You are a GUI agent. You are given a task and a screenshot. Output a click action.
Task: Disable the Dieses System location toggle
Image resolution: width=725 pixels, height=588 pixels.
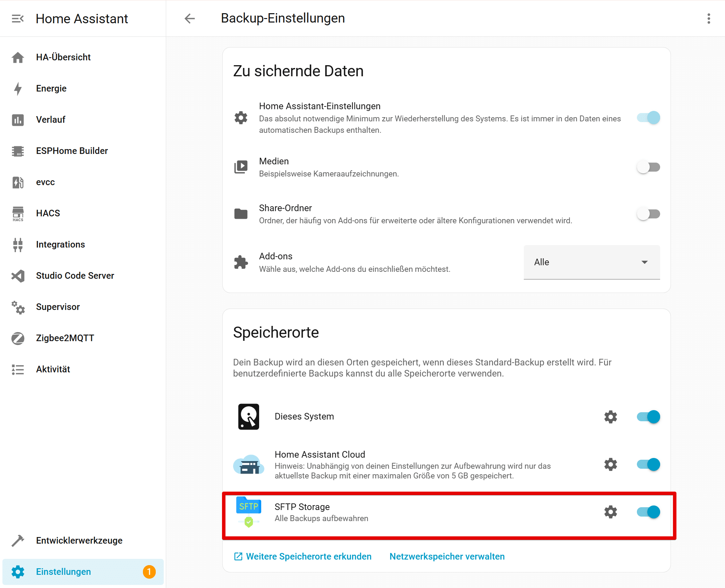pyautogui.click(x=648, y=416)
